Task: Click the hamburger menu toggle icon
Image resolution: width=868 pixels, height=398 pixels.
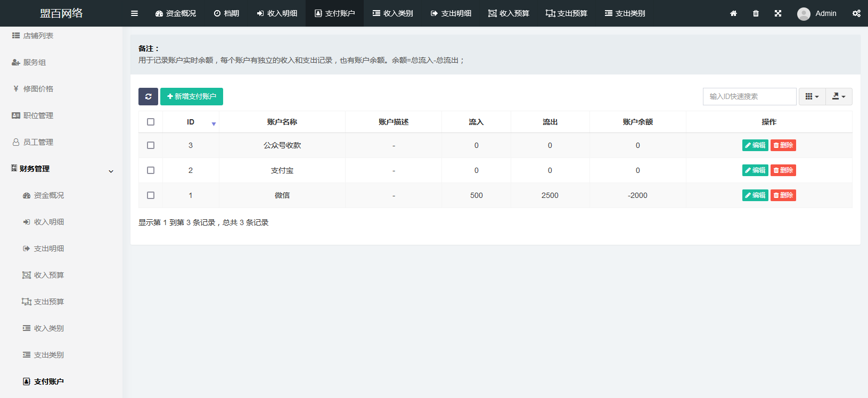Action: (134, 13)
